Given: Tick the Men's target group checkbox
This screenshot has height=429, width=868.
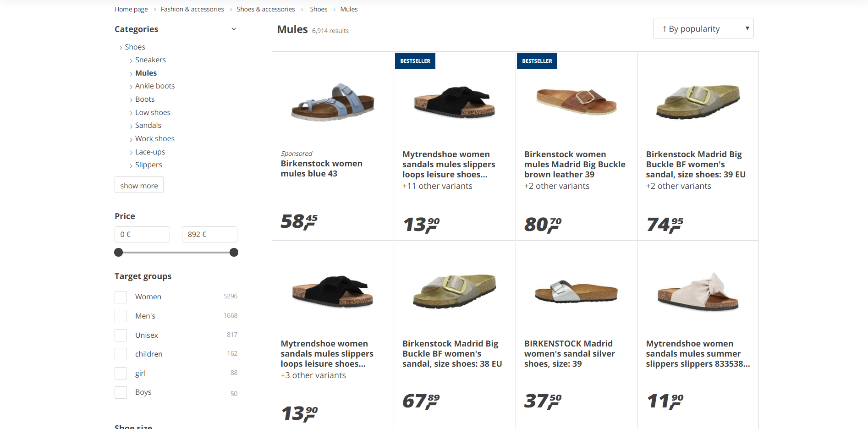Looking at the screenshot, I should coord(121,316).
